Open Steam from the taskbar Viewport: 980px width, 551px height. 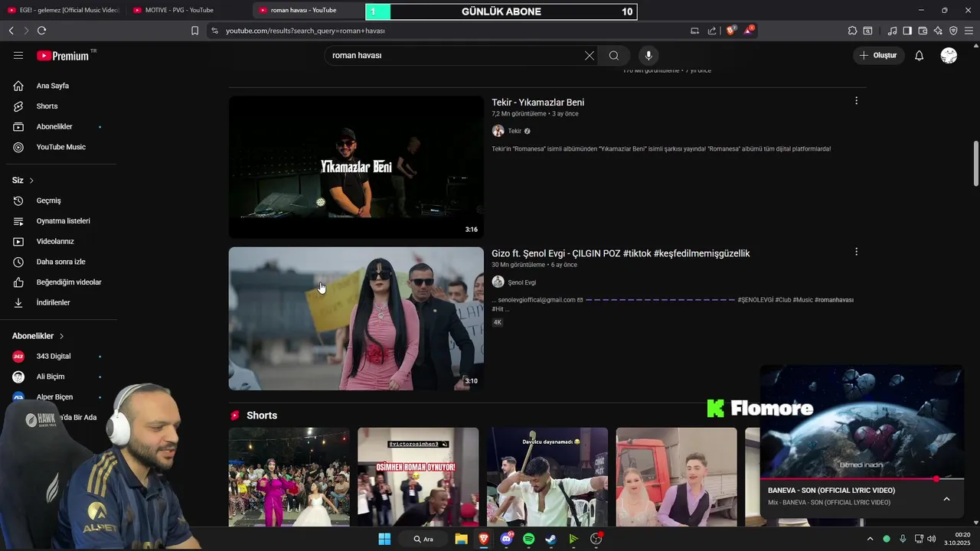pyautogui.click(x=550, y=539)
